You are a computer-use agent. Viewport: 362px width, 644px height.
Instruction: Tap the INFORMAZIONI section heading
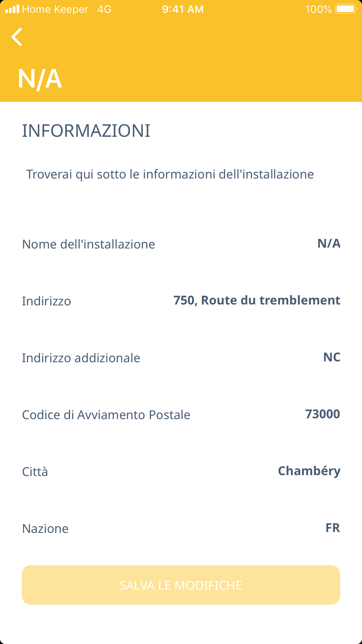[x=86, y=131]
